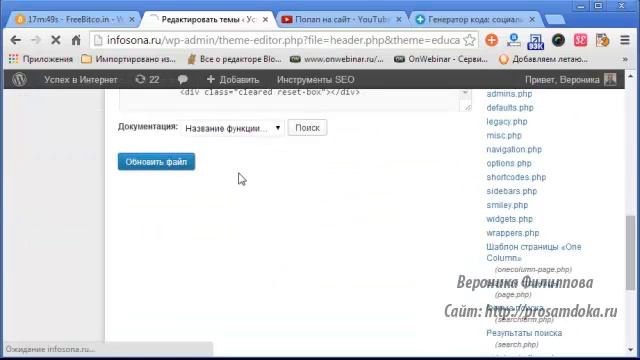Grab the code textarea resize handle
Screen dimensions: 640x360
click(467, 107)
